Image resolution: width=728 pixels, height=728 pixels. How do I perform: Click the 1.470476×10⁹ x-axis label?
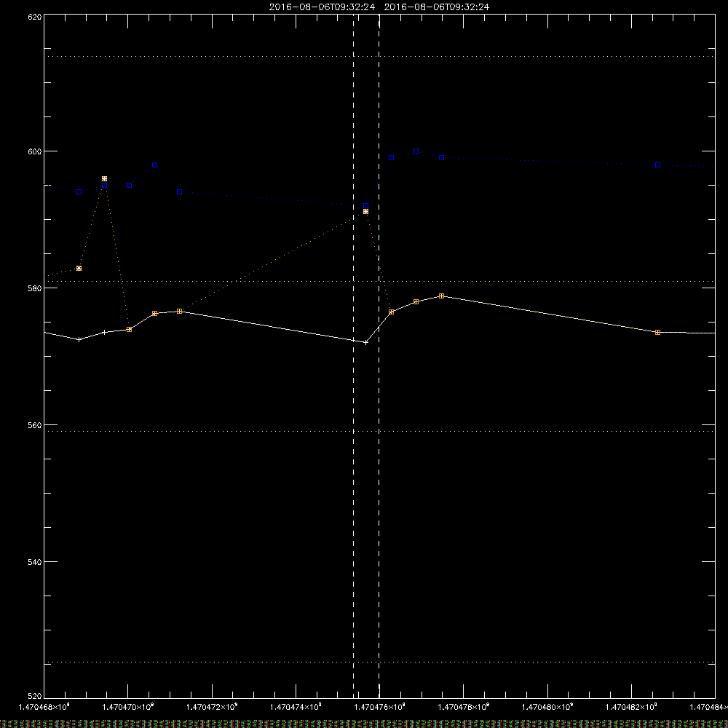click(380, 707)
